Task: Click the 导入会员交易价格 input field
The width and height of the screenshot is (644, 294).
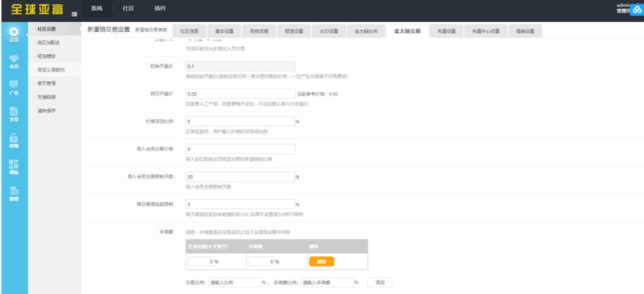Action: [240, 149]
